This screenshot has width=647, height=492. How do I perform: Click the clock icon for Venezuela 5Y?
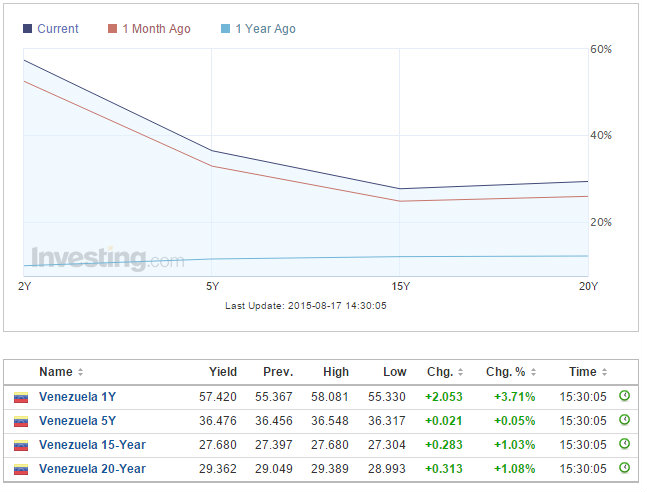[x=624, y=419]
